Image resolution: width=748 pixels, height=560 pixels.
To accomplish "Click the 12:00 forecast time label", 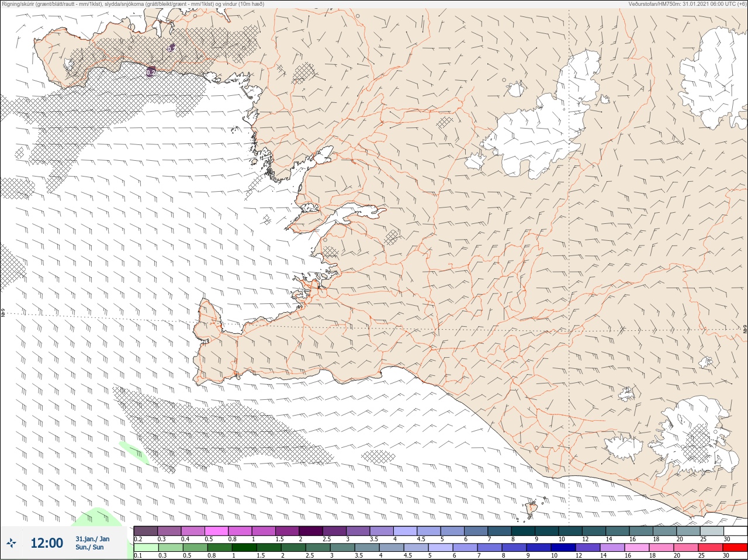I will [47, 543].
